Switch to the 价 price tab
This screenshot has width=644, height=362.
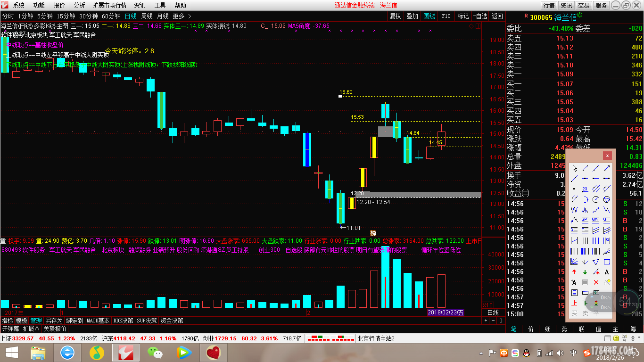click(530, 329)
